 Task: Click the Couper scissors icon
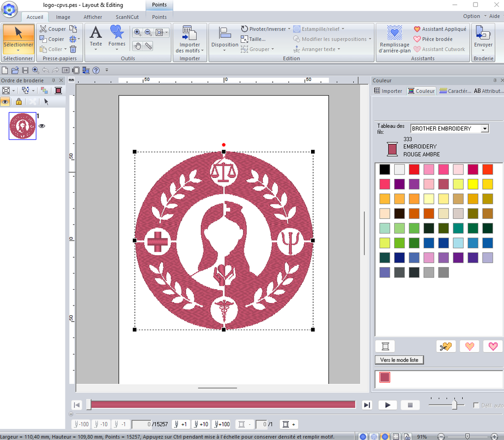(43, 29)
